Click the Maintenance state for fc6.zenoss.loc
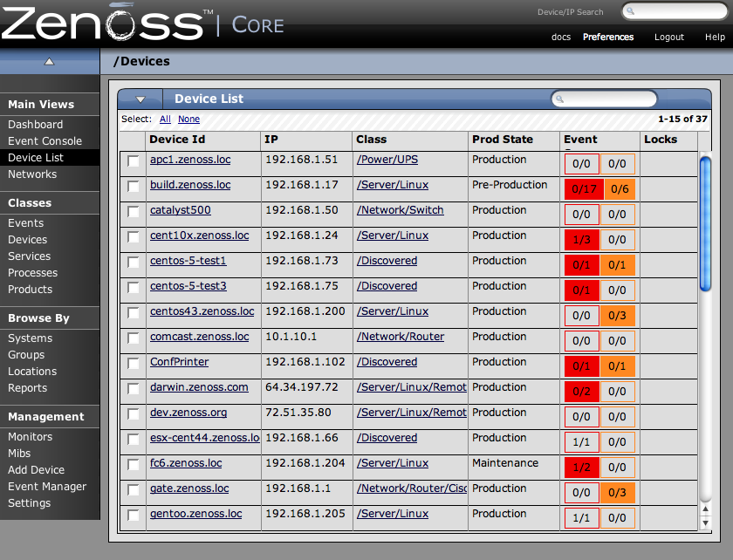Viewport: 733px width, 560px height. 505,463
